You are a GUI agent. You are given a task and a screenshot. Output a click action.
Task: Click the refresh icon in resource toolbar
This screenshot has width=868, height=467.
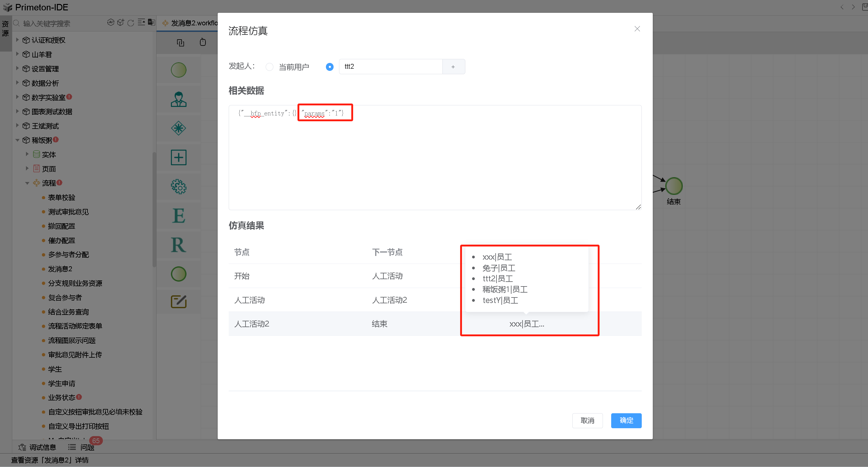[x=131, y=23]
